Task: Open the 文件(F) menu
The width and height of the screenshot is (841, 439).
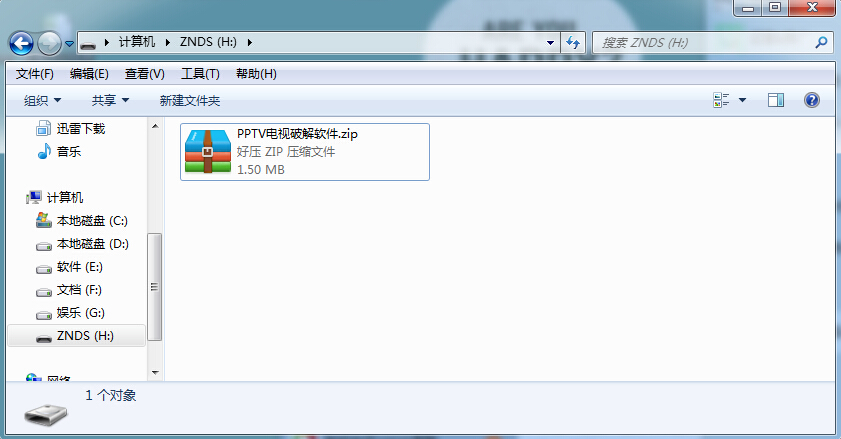Action: [x=34, y=74]
